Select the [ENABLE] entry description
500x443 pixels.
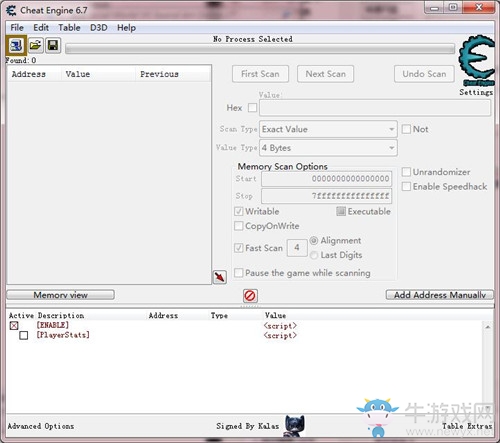(x=53, y=325)
